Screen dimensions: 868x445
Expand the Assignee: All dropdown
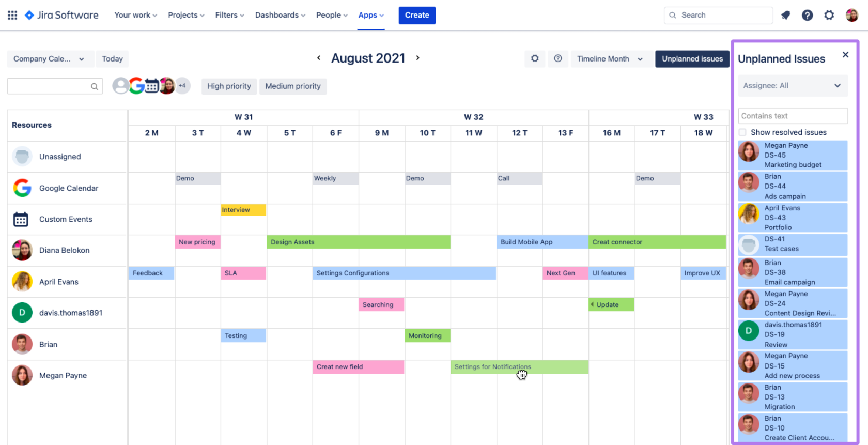pyautogui.click(x=793, y=86)
